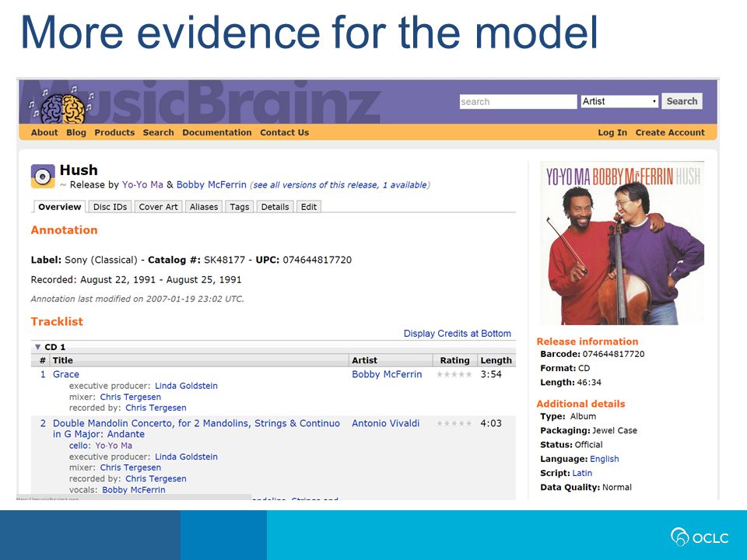This screenshot has width=747, height=560.
Task: Switch to the Aliases tab
Action: [203, 207]
